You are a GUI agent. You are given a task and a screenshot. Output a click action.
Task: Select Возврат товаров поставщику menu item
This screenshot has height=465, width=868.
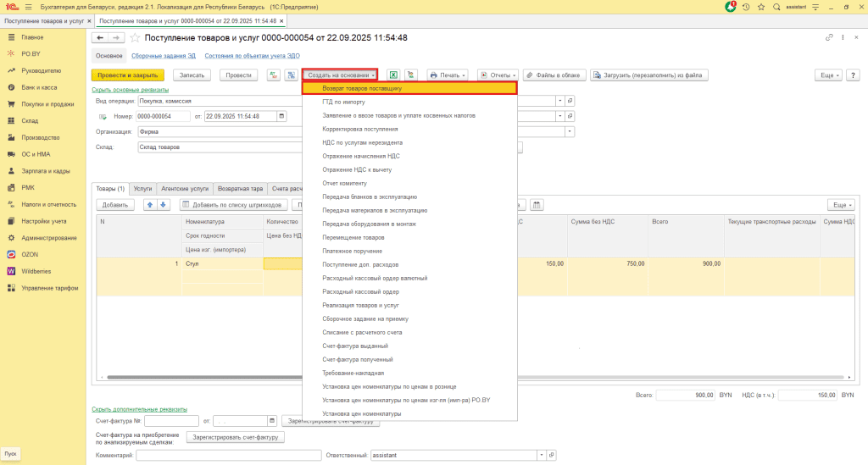pos(362,88)
